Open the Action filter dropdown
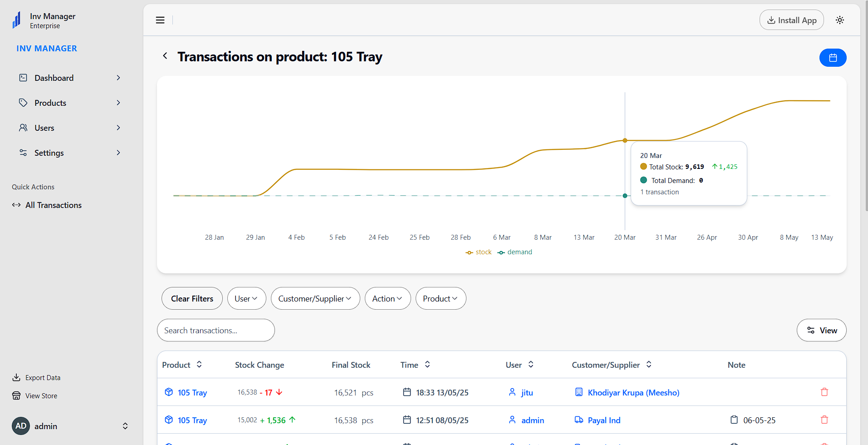The image size is (868, 445). 387,298
